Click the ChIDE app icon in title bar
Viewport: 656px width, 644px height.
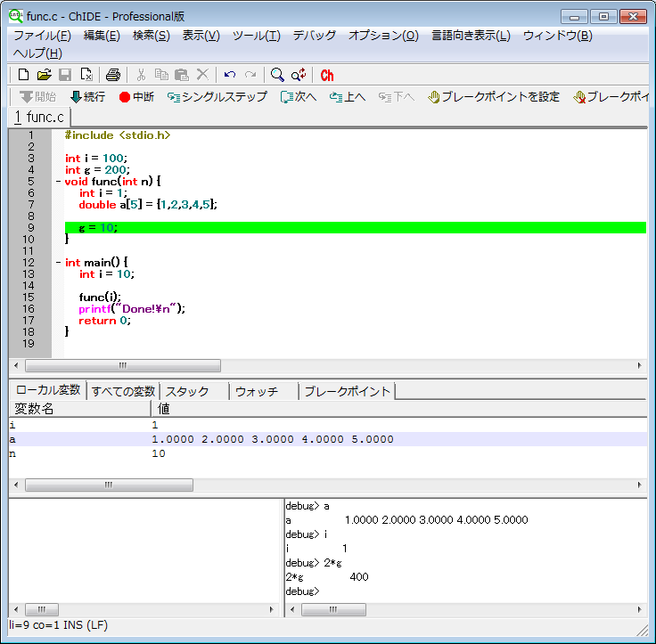pos(16,16)
